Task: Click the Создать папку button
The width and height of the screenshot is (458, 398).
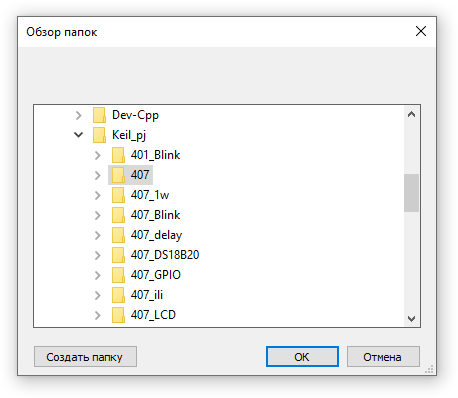Action: point(85,357)
